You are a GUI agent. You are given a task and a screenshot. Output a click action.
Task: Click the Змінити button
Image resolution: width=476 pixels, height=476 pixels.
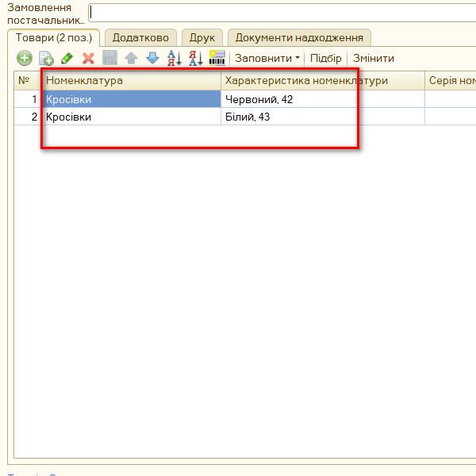click(374, 58)
